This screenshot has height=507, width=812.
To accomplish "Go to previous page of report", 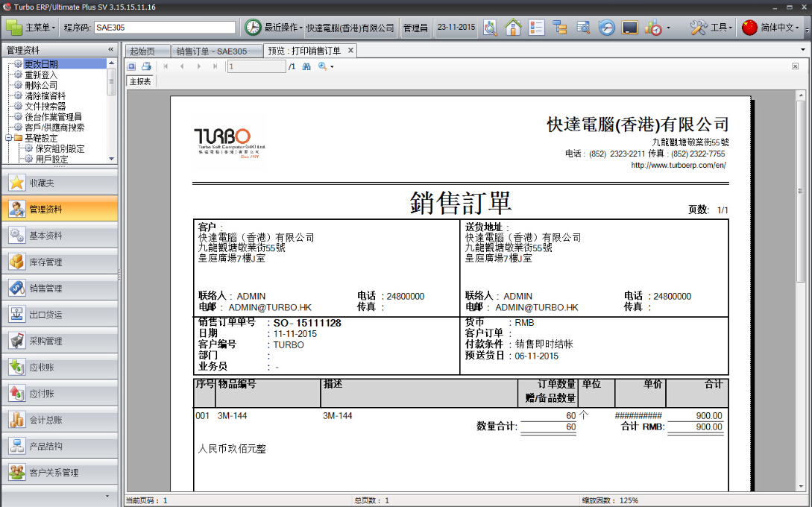I will pyautogui.click(x=182, y=66).
